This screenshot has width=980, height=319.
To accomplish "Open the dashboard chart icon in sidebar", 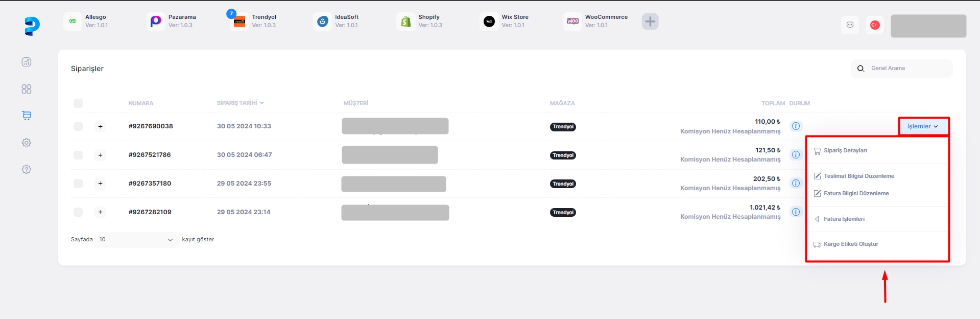I will pyautogui.click(x=27, y=62).
